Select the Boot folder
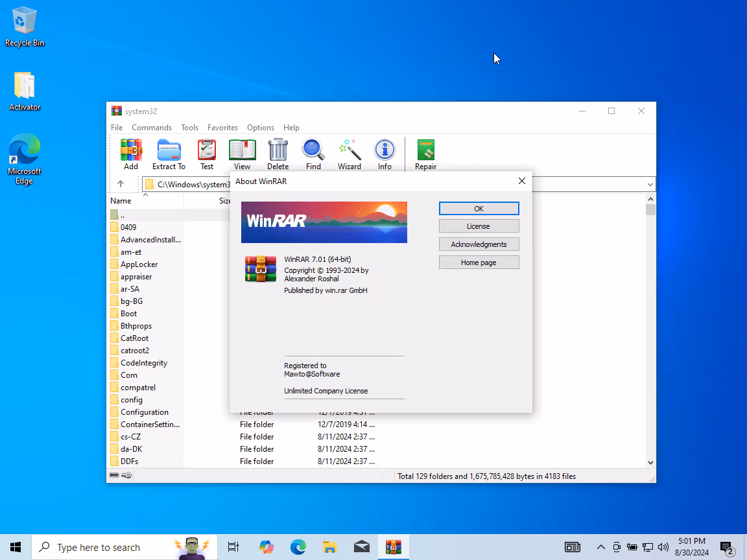The image size is (747, 560). click(x=123, y=314)
